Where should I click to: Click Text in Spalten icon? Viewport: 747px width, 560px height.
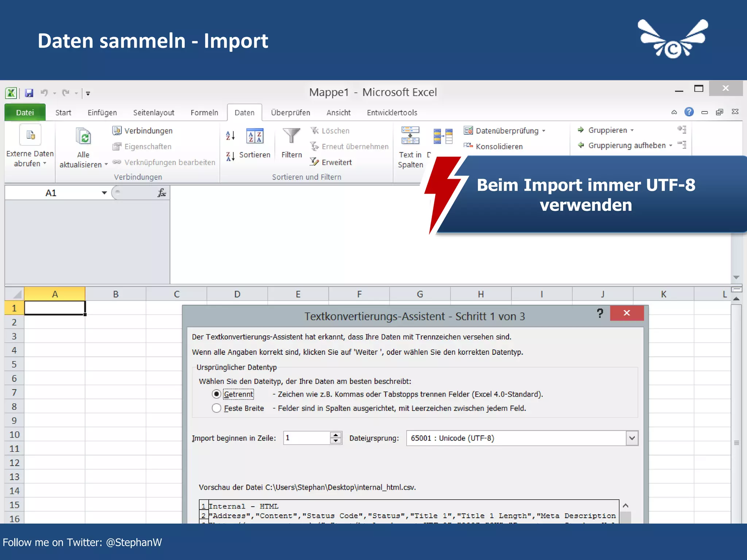pyautogui.click(x=410, y=135)
